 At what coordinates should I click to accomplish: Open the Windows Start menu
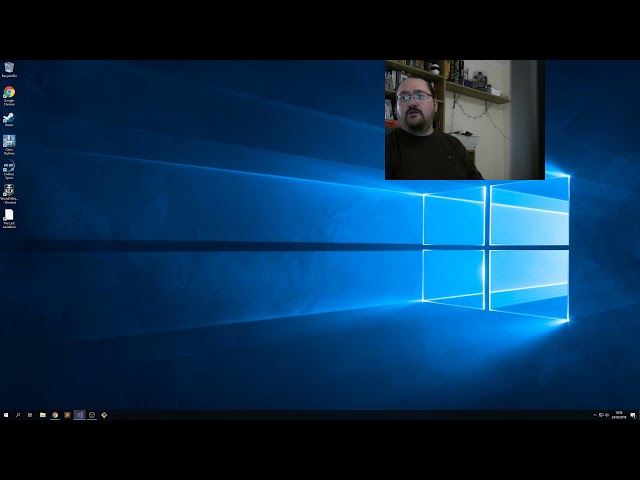tap(6, 415)
